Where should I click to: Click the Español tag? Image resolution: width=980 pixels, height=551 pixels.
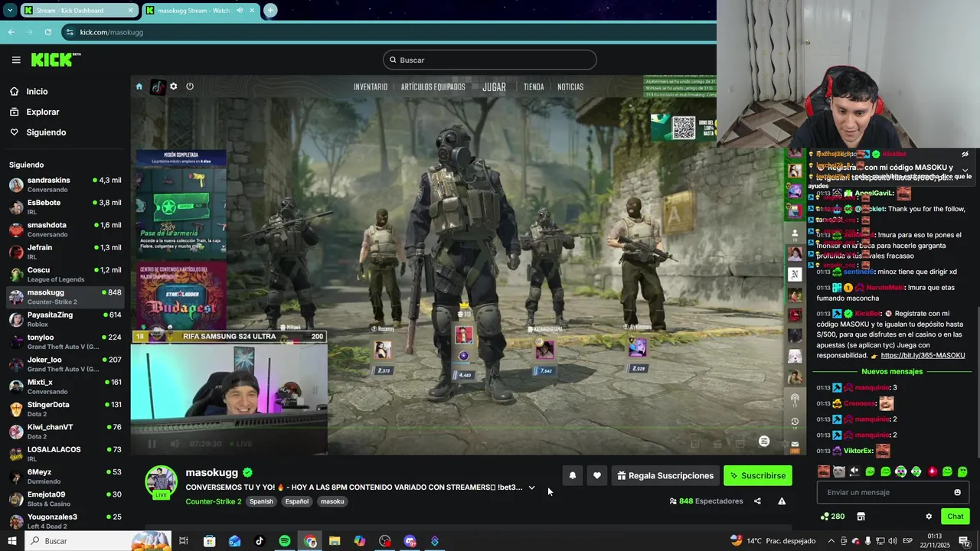click(297, 502)
